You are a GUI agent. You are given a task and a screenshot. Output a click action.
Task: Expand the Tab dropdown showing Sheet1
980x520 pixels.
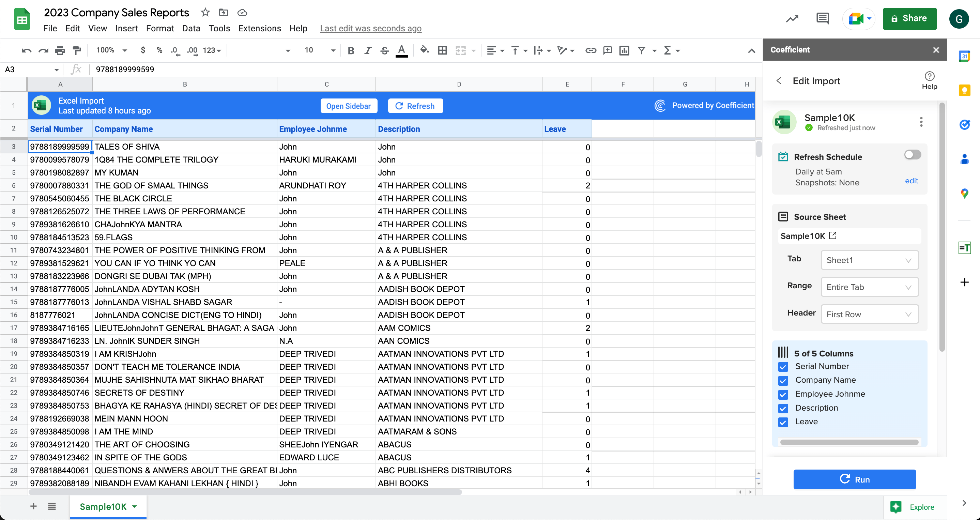pyautogui.click(x=869, y=260)
